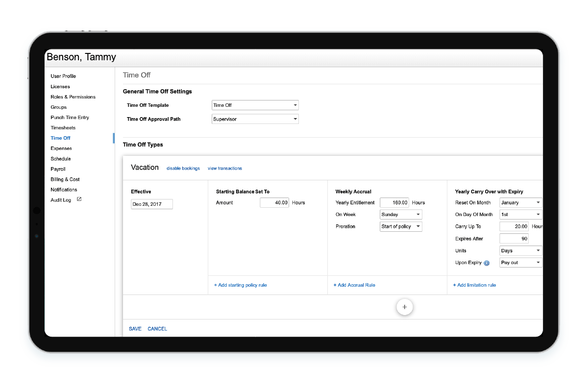Select Groups in the sidebar
The image size is (588, 392).
[x=58, y=107]
